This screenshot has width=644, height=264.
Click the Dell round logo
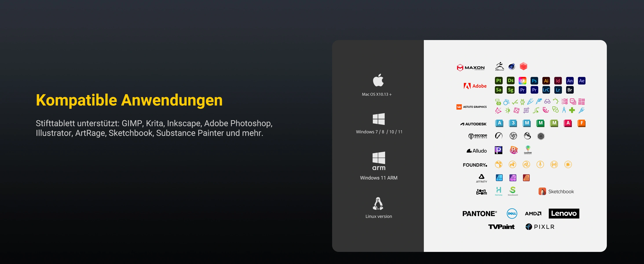[512, 213]
